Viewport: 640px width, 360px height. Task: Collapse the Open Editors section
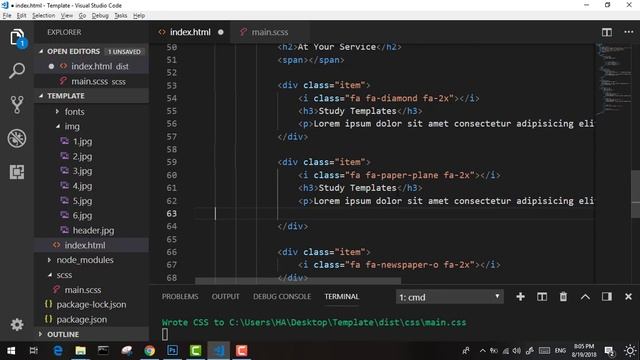92,51
